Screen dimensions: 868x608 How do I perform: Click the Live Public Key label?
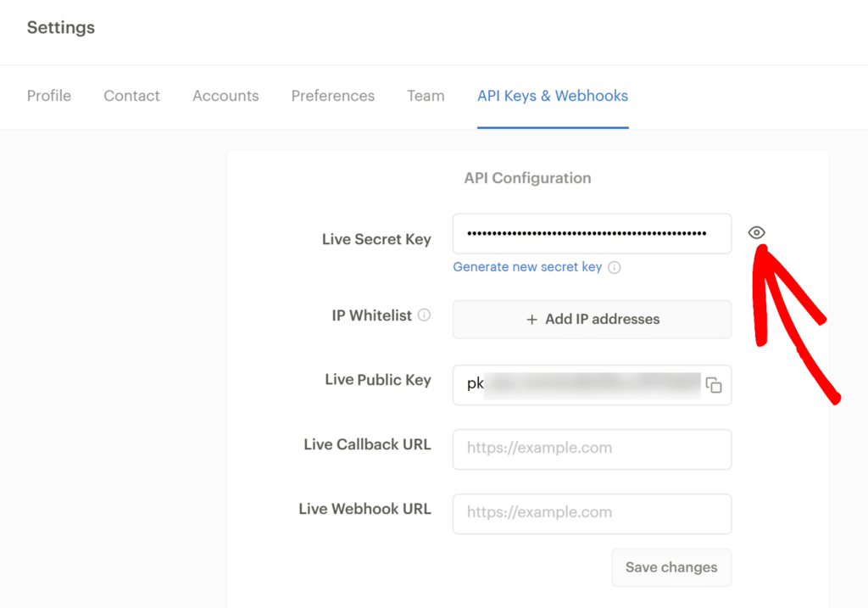point(377,380)
